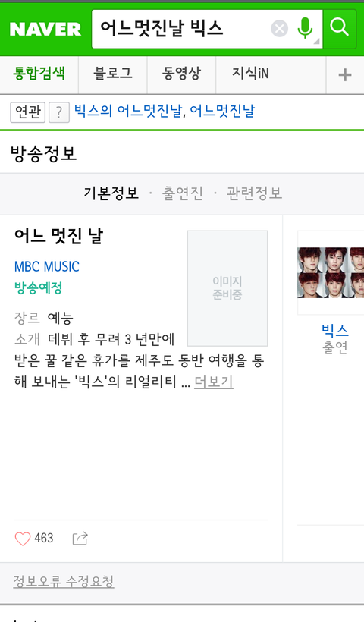This screenshot has height=622, width=364.
Task: Click the 정보오류 수정요청 link
Action: (x=64, y=581)
